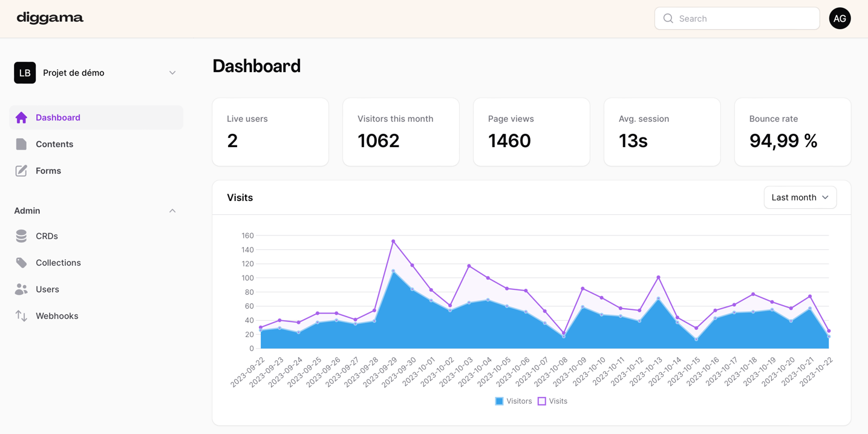Go to the Webhooks menu item

click(57, 316)
